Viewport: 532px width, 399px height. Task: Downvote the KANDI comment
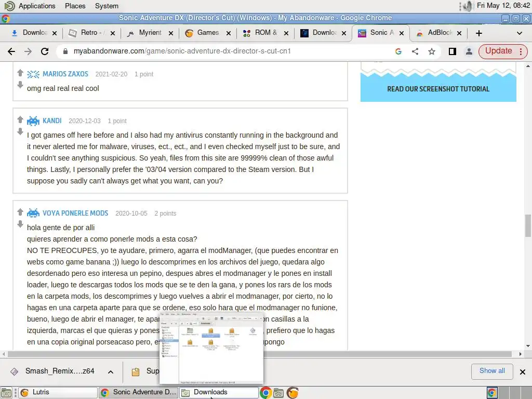pyautogui.click(x=20, y=131)
